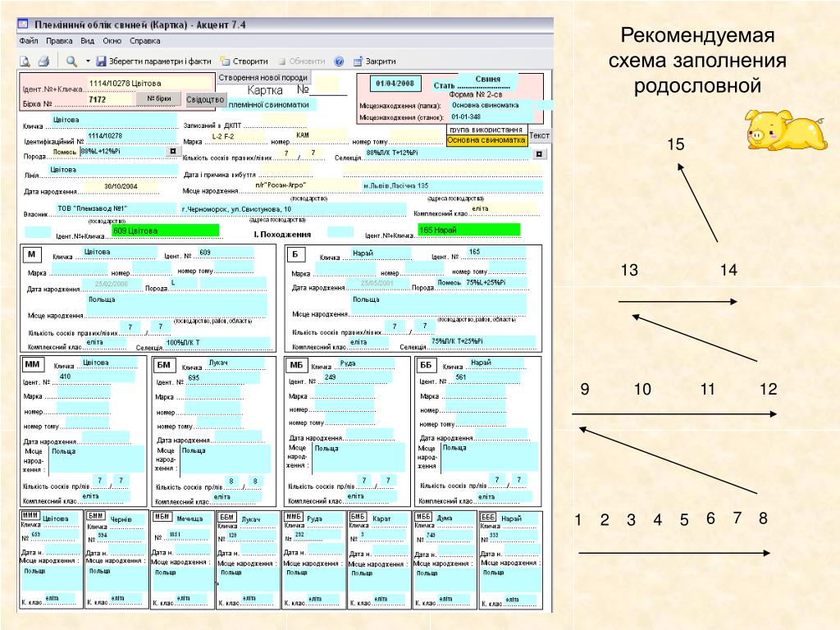Click the Створити toolbar button

tap(244, 61)
